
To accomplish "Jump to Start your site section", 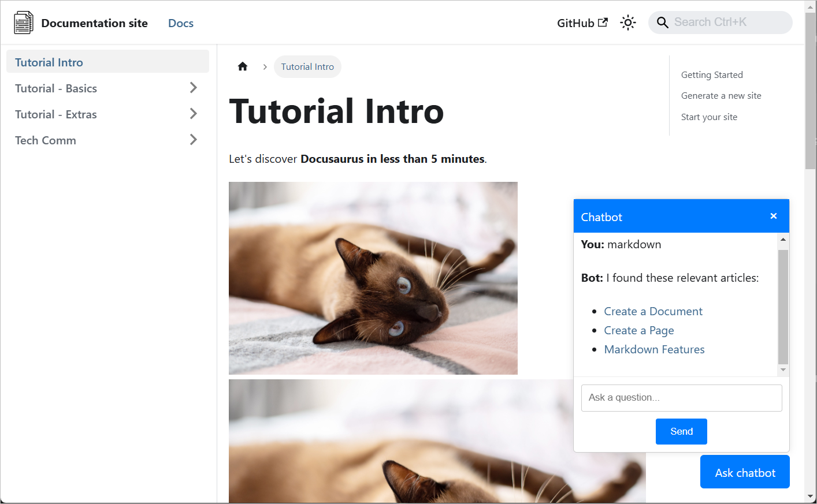I will coord(709,117).
